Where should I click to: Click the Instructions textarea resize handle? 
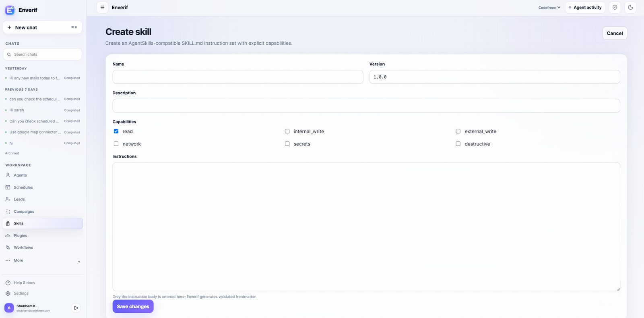coord(618,289)
